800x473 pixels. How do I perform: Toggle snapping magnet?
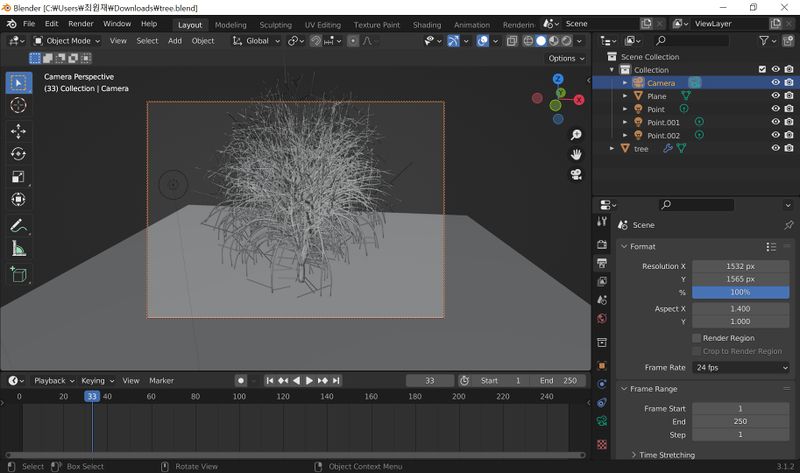pyautogui.click(x=316, y=41)
